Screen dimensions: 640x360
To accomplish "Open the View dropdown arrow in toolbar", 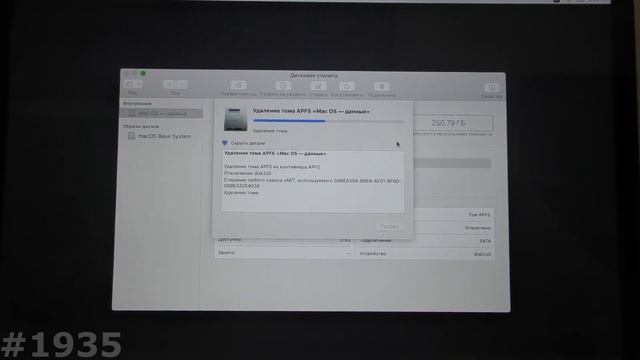I will click(139, 84).
